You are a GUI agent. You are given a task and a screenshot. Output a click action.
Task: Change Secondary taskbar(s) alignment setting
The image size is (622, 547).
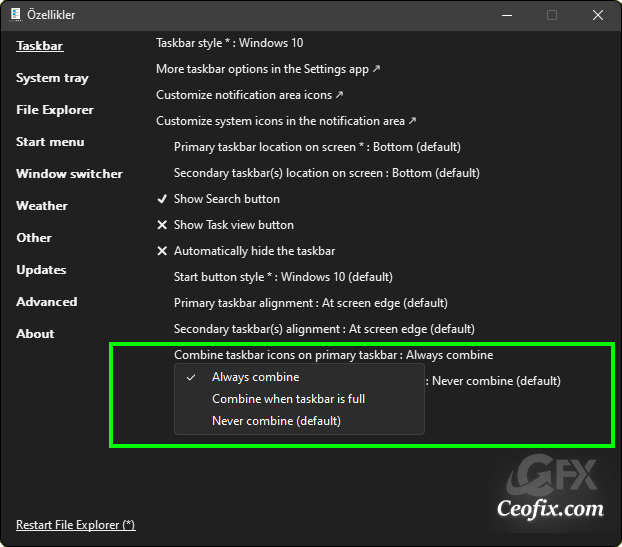click(x=324, y=329)
